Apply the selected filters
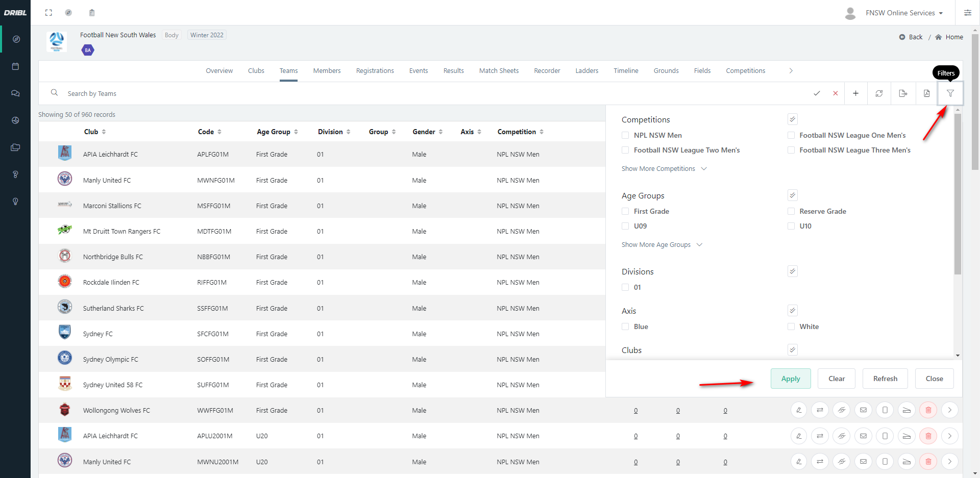Viewport: 980px width, 478px height. pos(790,379)
